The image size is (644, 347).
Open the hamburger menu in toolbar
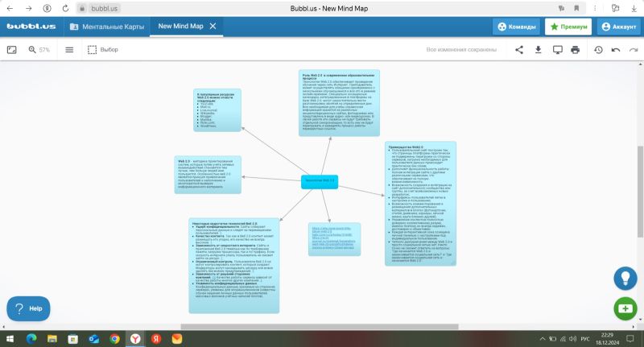(69, 49)
